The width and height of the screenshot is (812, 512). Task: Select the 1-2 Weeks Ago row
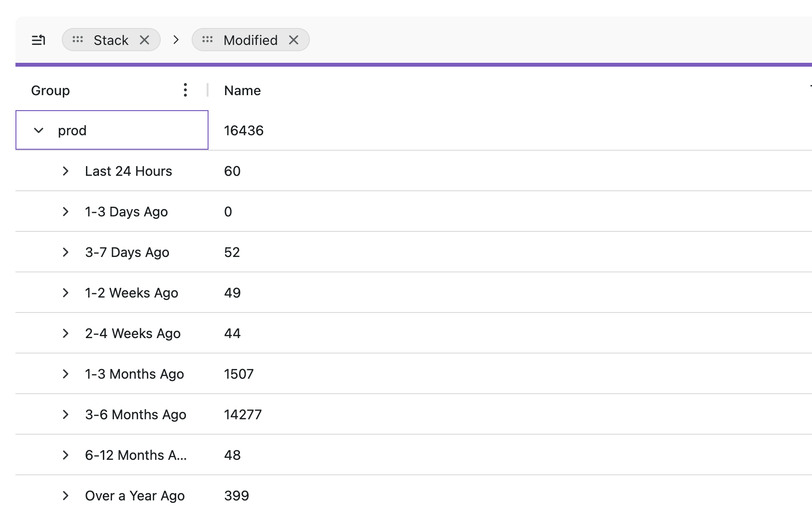point(131,292)
